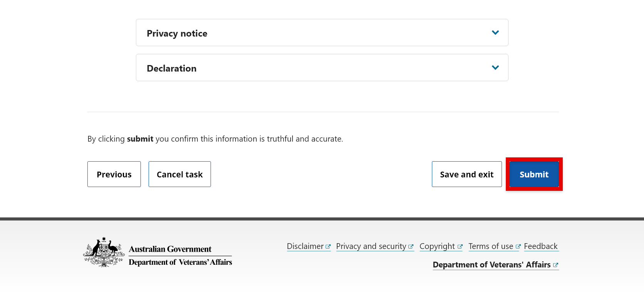This screenshot has width=644, height=299.
Task: Click the Australian Government coat of arms logo
Action: (103, 252)
